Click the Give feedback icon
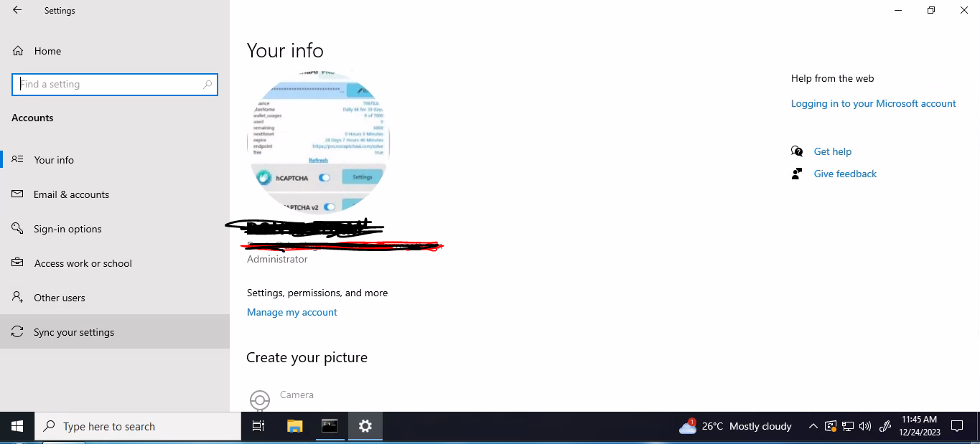 point(797,174)
